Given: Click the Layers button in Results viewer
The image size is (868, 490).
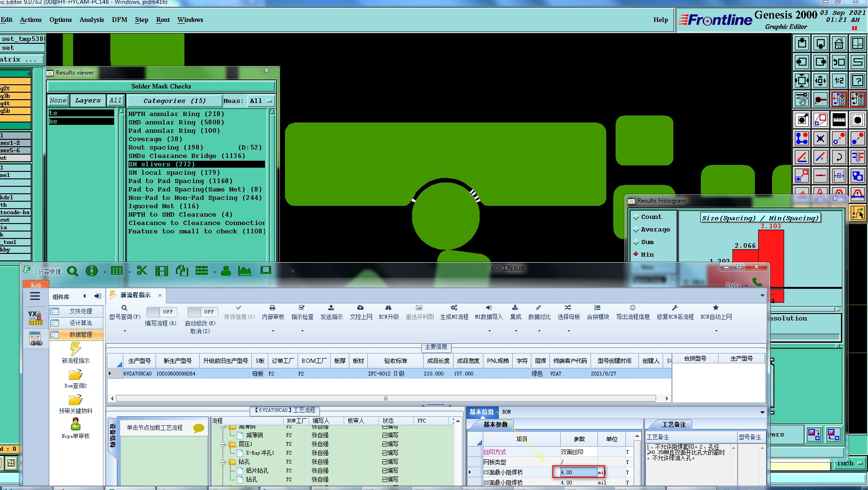Looking at the screenshot, I should 88,100.
